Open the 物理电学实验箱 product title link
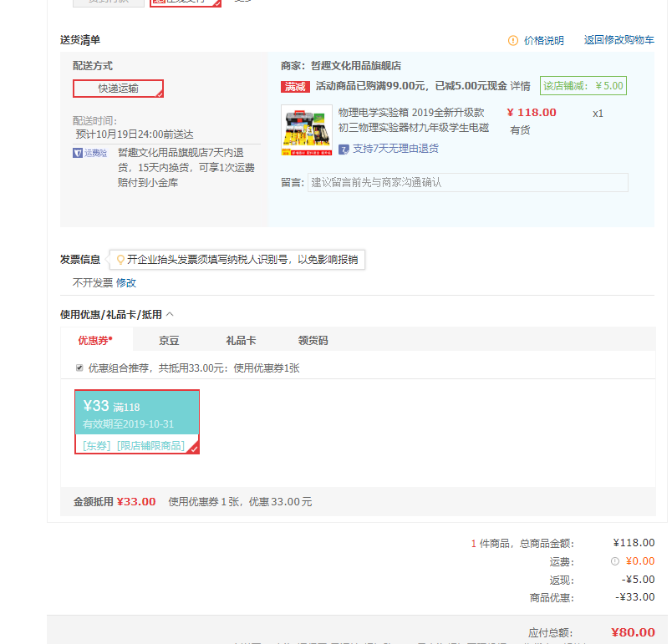The width and height of the screenshot is (672, 644). (414, 120)
